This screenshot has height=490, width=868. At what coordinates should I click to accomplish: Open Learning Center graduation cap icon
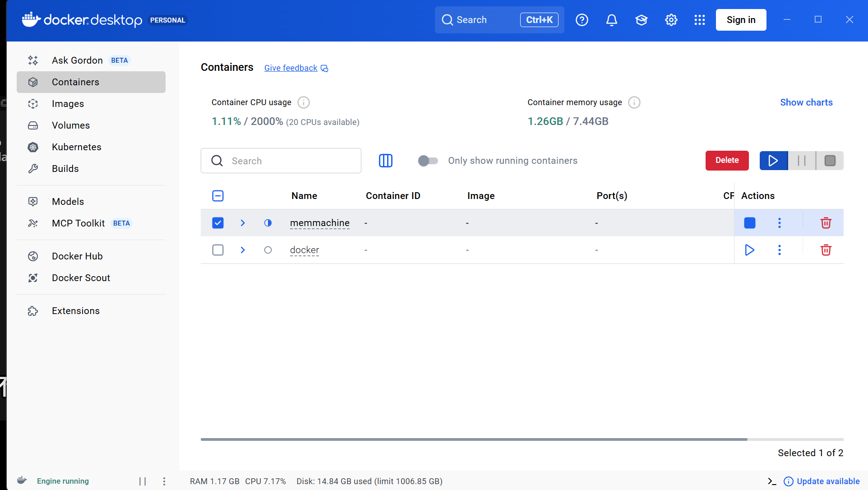[641, 20]
